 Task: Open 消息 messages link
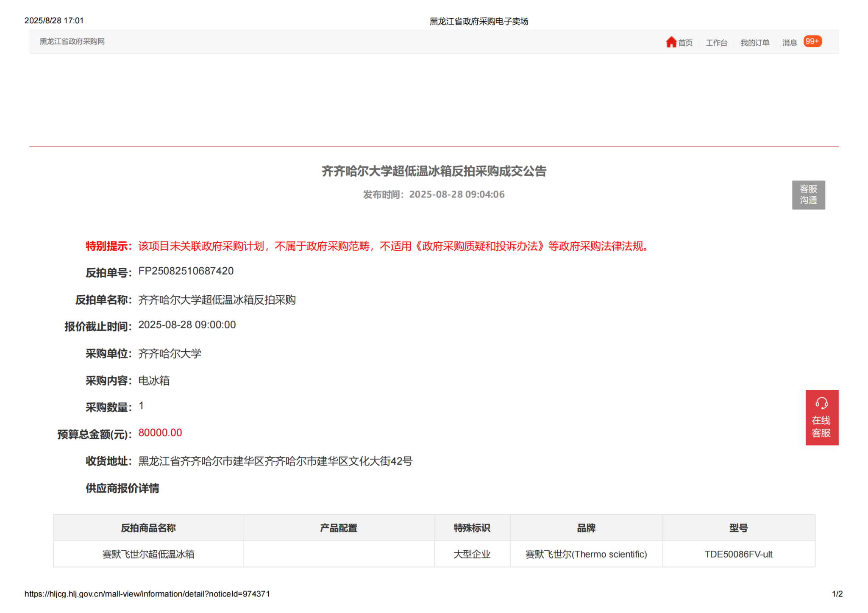point(789,43)
